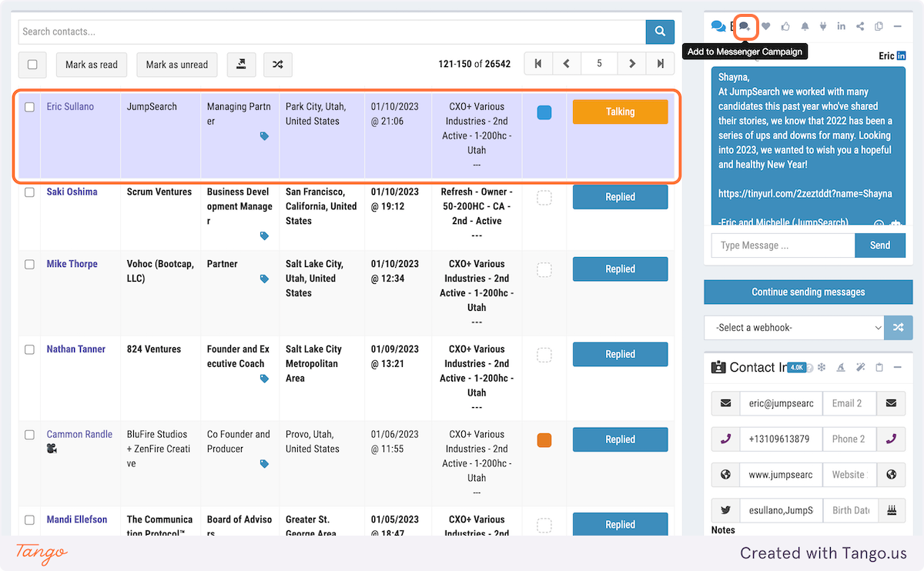This screenshot has height=571, width=924.
Task: Click the Email 2 input field
Action: (850, 402)
